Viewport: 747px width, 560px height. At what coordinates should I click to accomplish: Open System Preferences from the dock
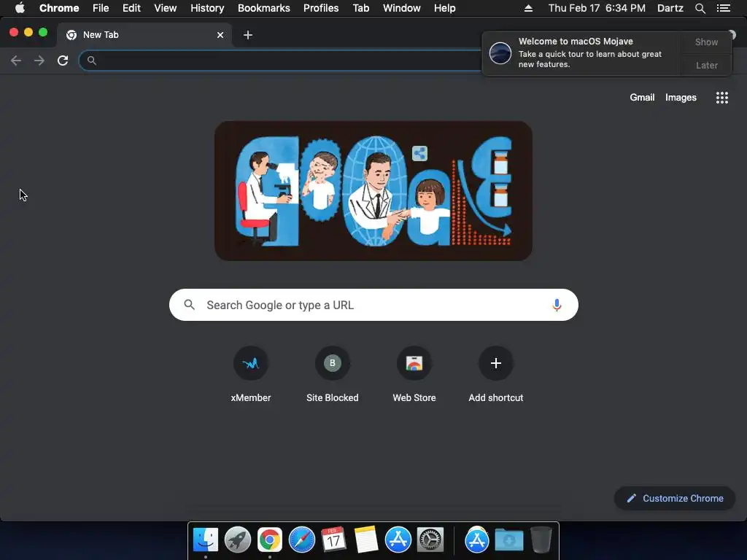[430, 540]
